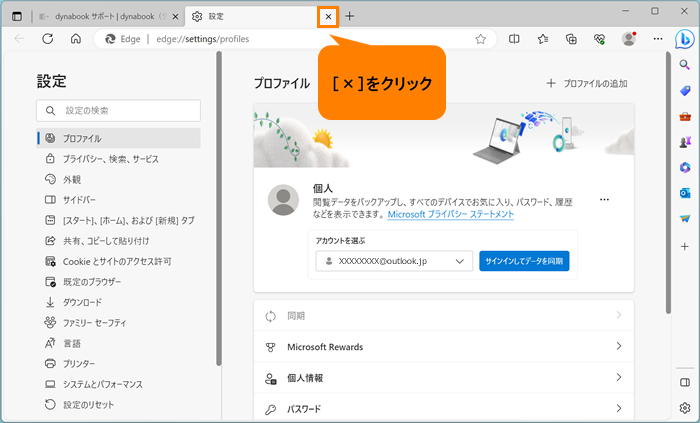
Task: Open Browser essentials heart icon
Action: 600,39
